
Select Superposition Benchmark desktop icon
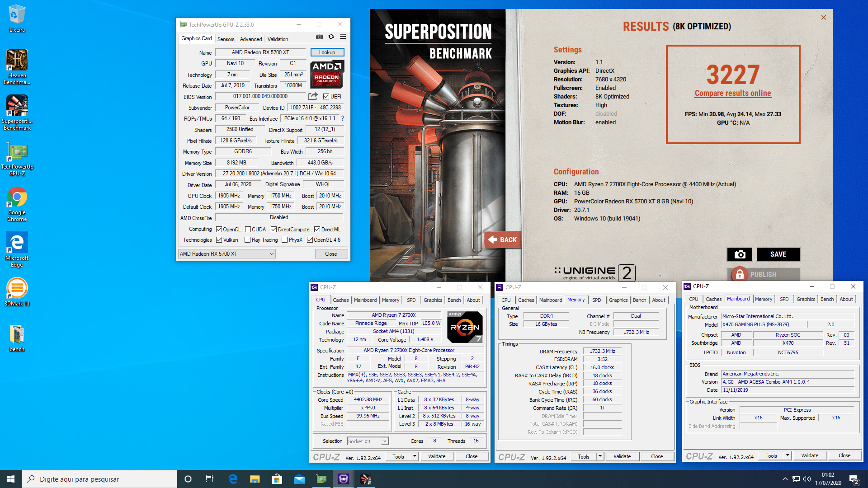(17, 113)
